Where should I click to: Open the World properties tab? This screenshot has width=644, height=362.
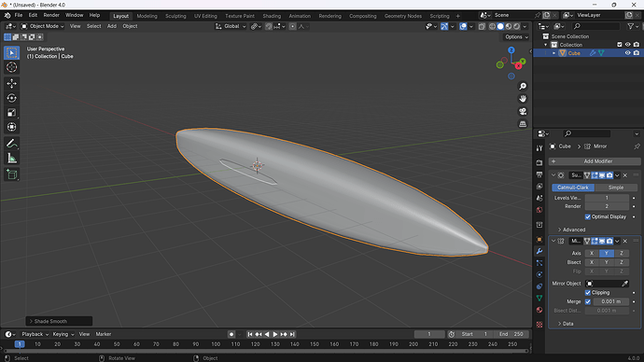click(539, 210)
